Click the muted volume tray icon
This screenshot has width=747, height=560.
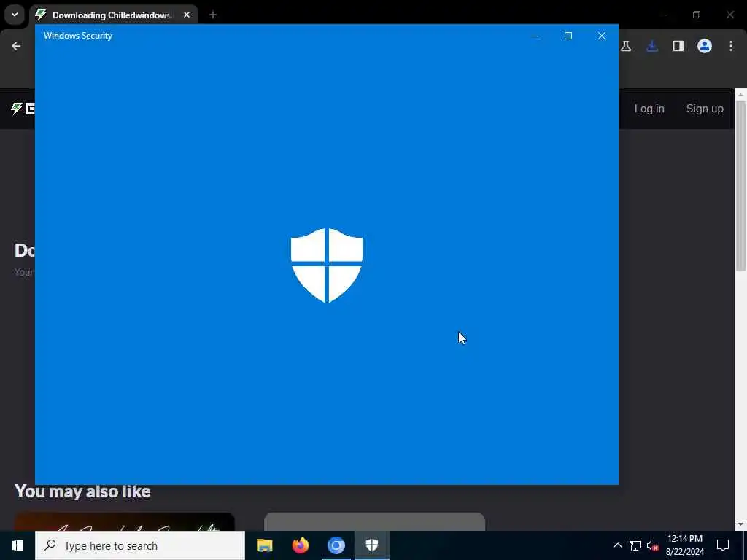pos(652,545)
